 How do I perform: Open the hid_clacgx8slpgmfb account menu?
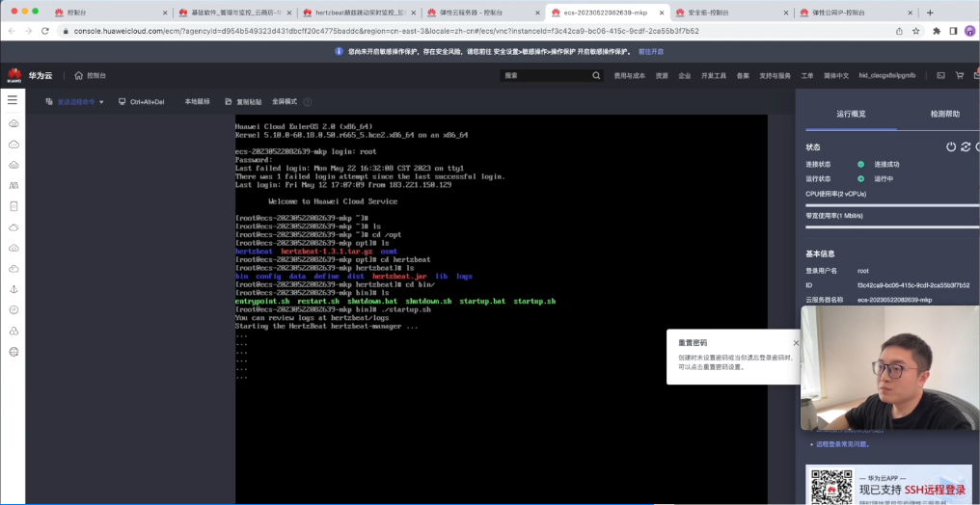886,75
